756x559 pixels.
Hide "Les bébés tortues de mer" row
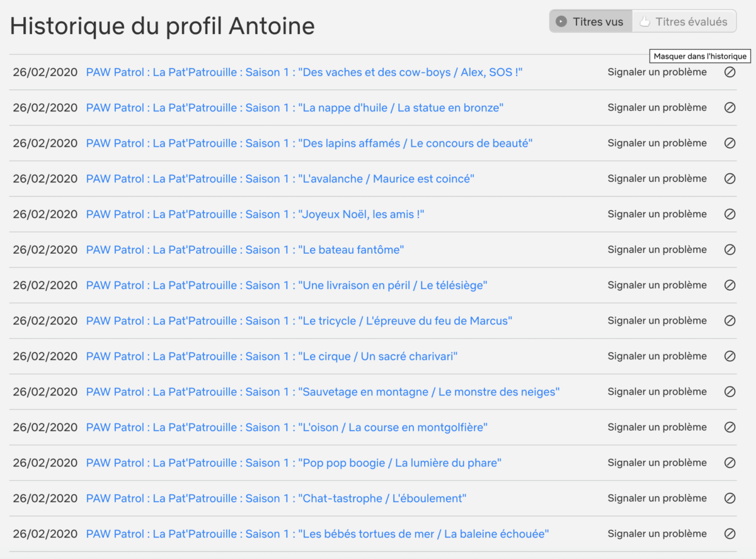[730, 534]
